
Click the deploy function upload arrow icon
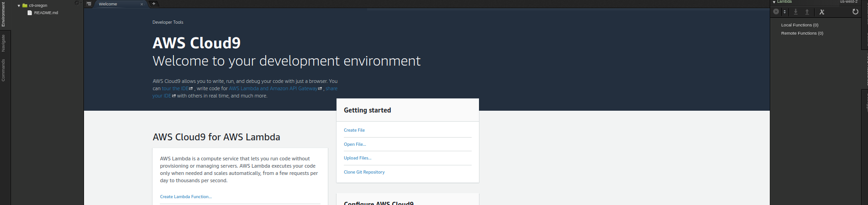(x=807, y=12)
